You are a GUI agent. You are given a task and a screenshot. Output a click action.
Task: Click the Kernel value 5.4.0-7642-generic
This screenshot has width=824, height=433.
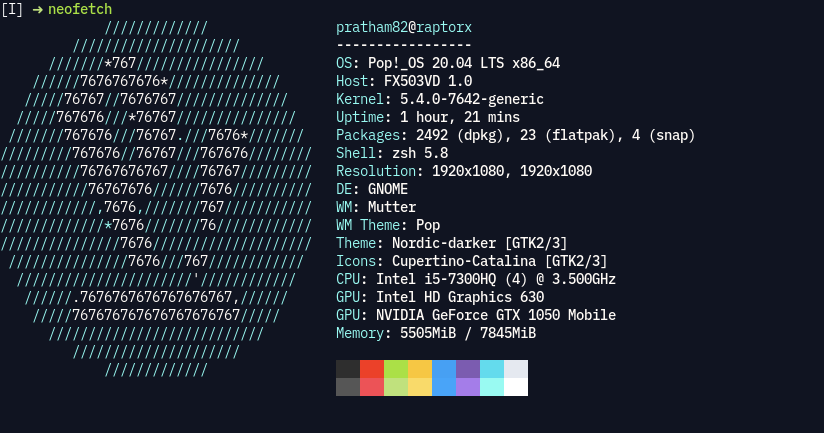(471, 99)
